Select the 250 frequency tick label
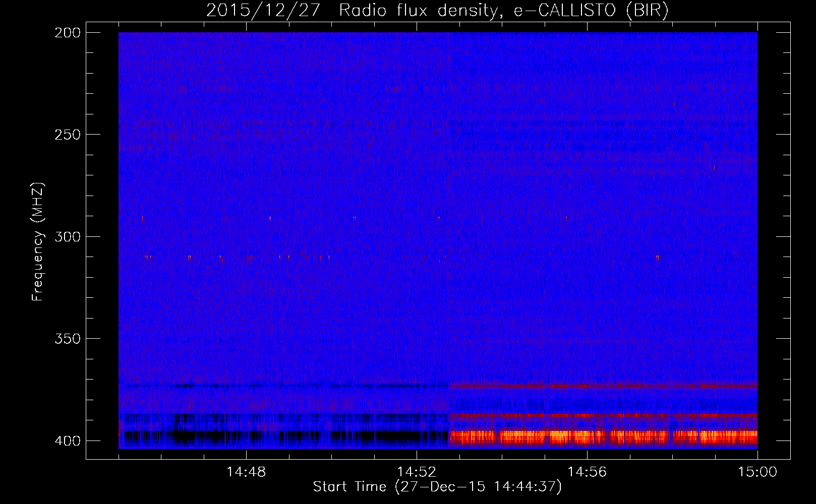 click(x=67, y=135)
